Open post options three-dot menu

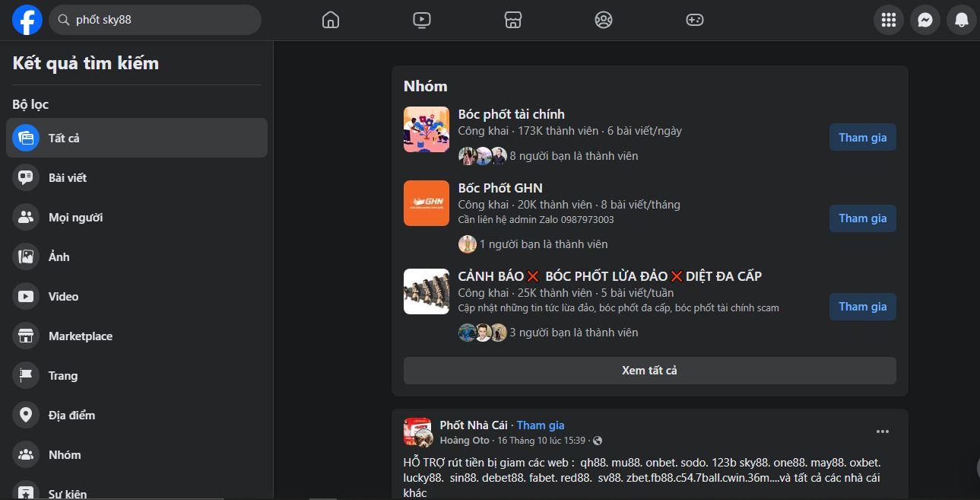[x=882, y=432]
